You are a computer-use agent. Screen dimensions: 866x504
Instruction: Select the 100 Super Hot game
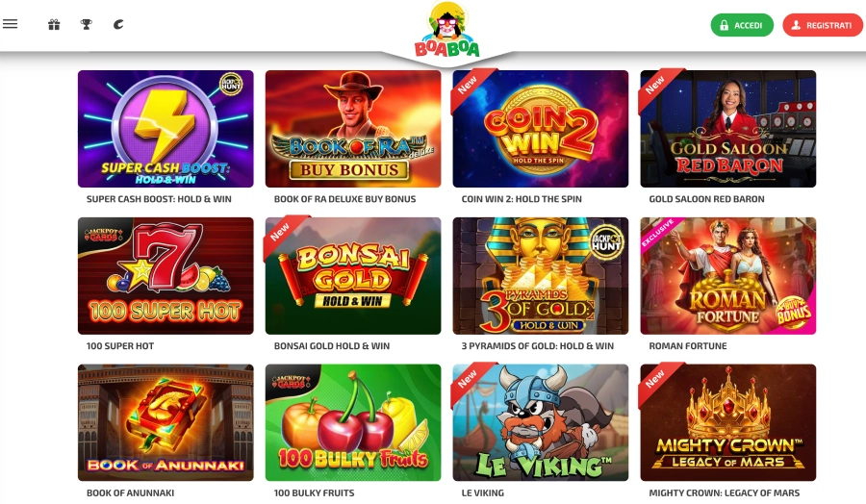tap(166, 275)
